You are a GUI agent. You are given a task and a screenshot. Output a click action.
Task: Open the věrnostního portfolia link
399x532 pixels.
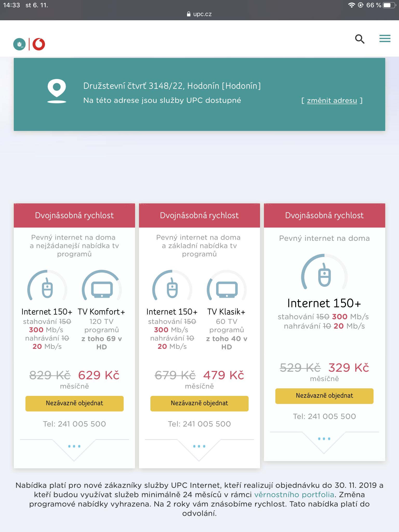point(294,495)
